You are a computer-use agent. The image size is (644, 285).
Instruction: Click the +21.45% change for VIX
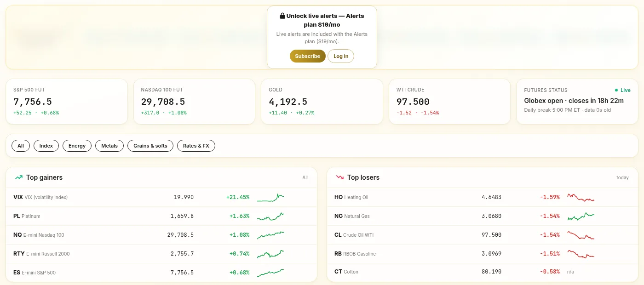point(238,197)
